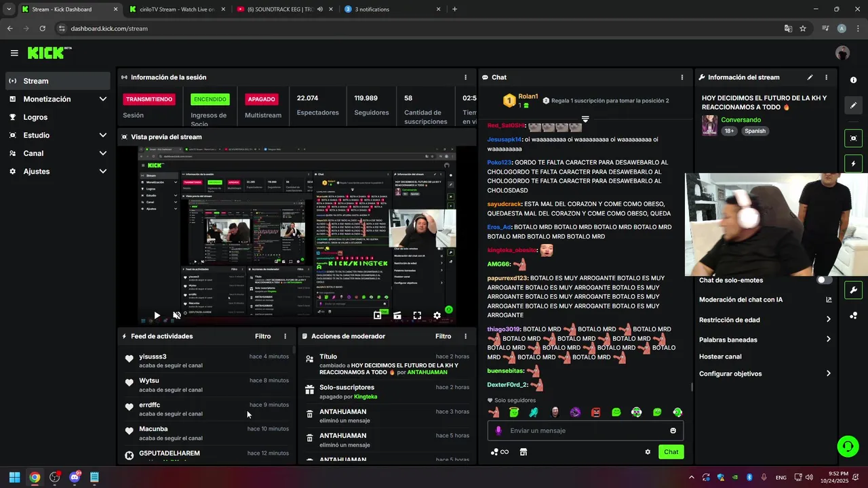
Task: Click the lightning bolt icon in right rail
Action: click(x=853, y=163)
